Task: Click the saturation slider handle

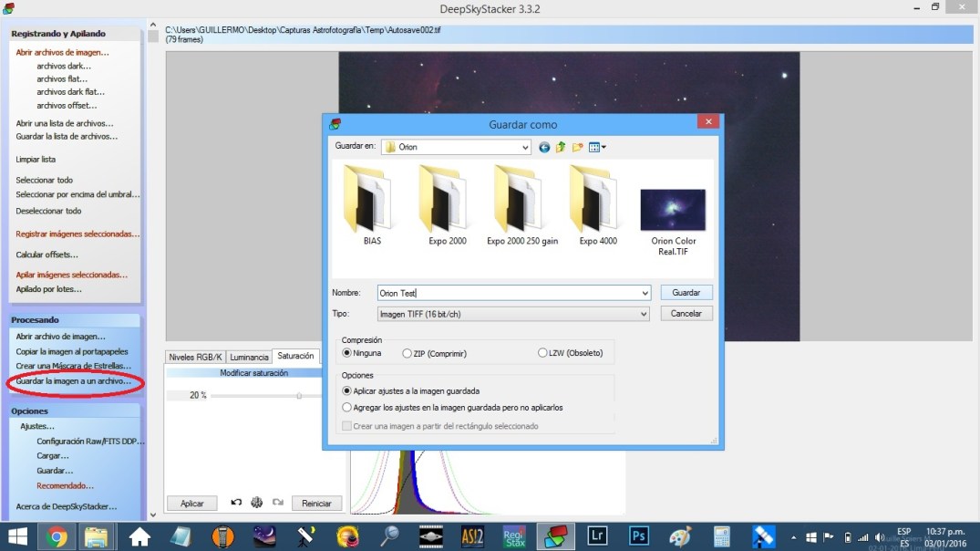Action: point(299,395)
